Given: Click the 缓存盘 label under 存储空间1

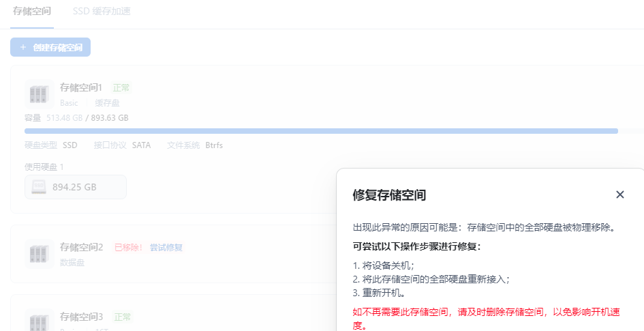Looking at the screenshot, I should click(x=107, y=103).
